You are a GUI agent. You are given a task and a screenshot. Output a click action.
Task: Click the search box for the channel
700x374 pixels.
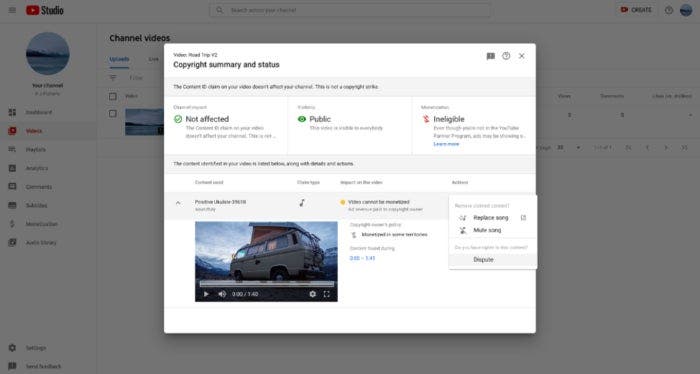point(350,10)
